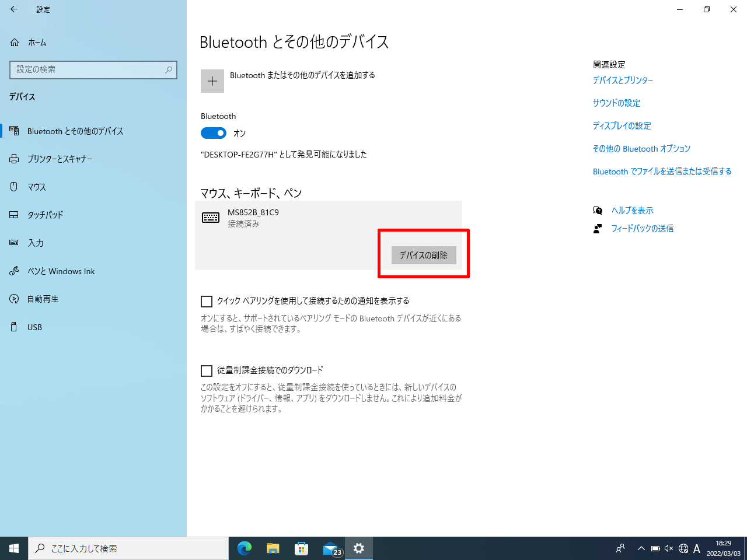Click the フィードバックの送信 person icon
The image size is (747, 560).
(598, 229)
